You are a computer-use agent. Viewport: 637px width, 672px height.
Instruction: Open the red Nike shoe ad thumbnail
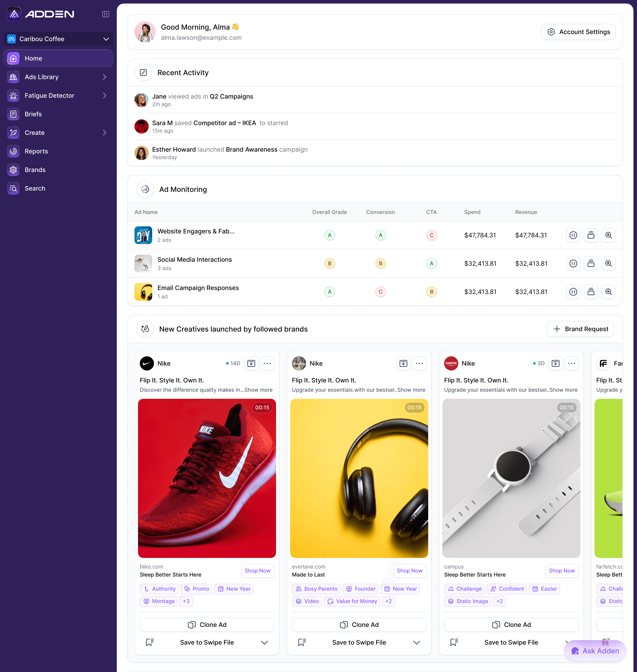pyautogui.click(x=207, y=479)
